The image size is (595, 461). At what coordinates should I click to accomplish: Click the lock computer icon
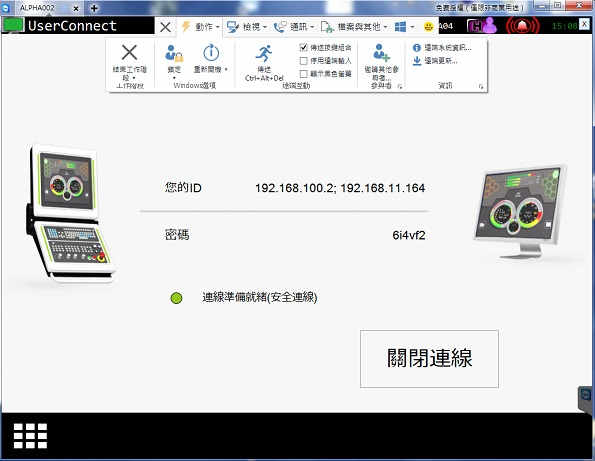174,53
